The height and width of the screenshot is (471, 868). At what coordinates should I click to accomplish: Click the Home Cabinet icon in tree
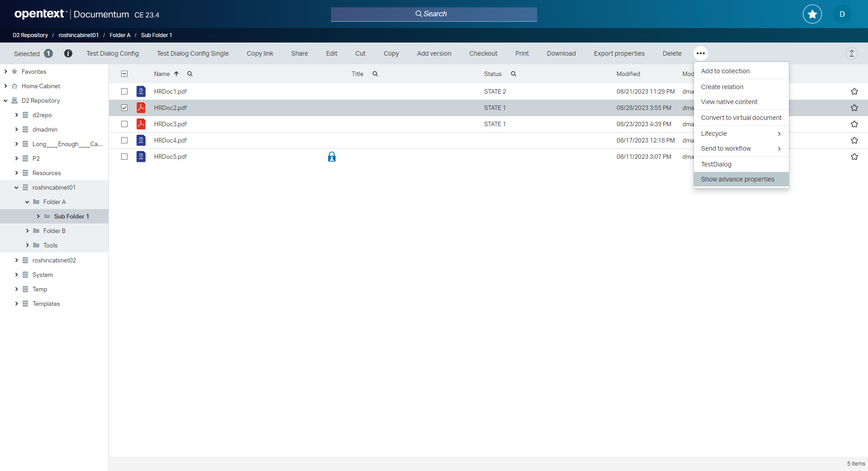pos(14,86)
